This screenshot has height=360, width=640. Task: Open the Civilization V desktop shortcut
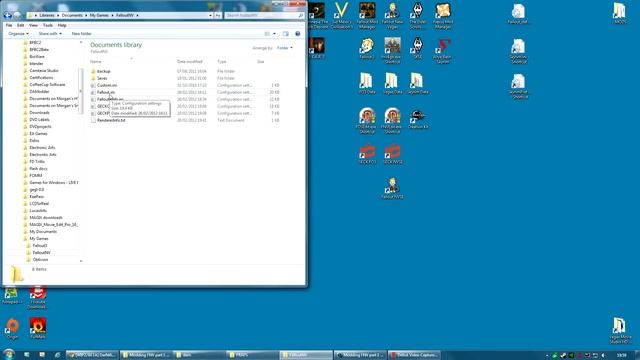point(341,16)
